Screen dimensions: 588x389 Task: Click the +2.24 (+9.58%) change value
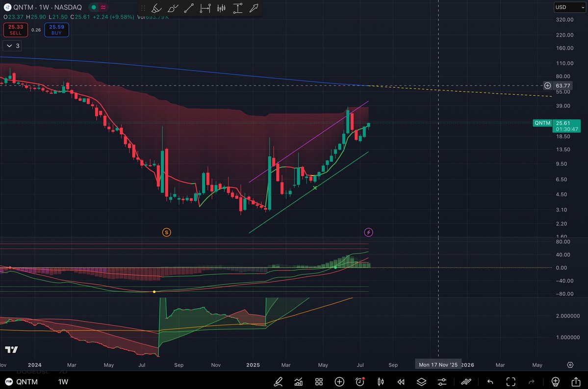[113, 17]
